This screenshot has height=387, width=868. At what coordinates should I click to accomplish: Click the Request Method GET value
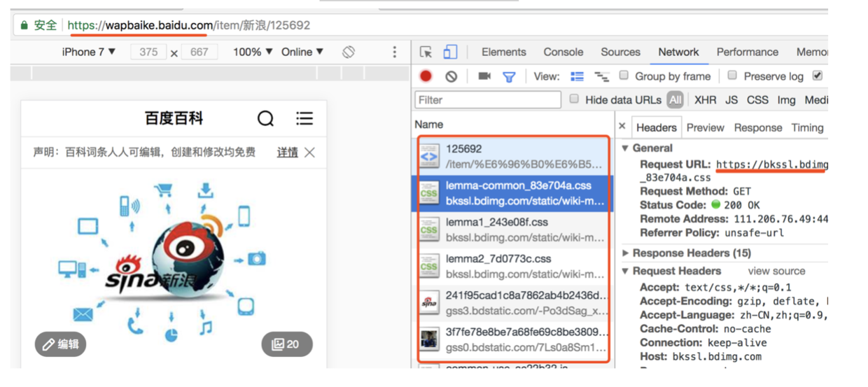(x=742, y=191)
